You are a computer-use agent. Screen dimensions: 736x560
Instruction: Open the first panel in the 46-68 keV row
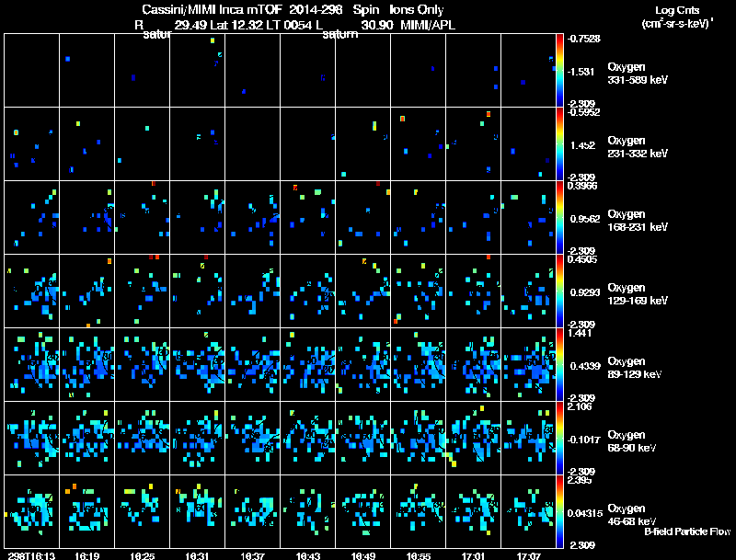(x=32, y=511)
